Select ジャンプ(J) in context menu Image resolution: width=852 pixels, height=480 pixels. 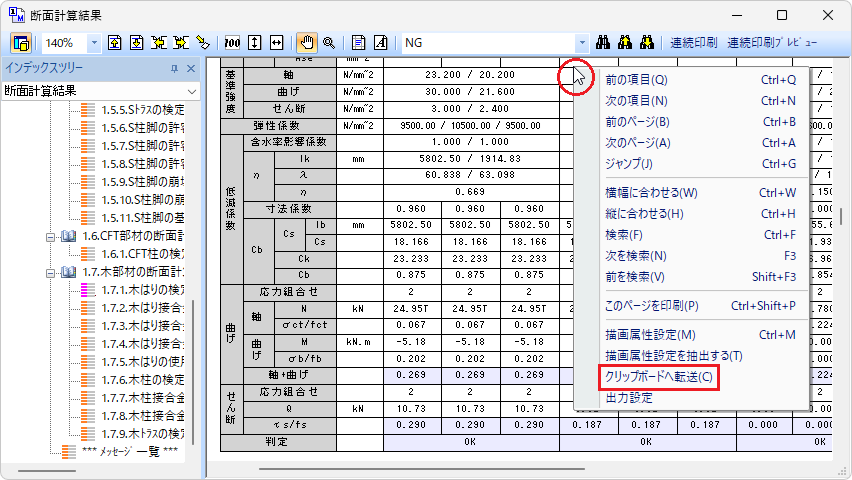(x=629, y=163)
